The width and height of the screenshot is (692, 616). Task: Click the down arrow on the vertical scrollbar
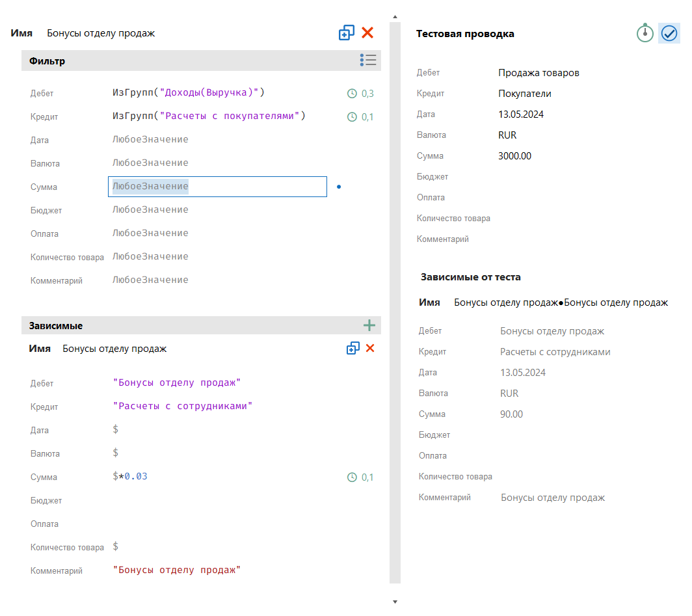coord(395,602)
